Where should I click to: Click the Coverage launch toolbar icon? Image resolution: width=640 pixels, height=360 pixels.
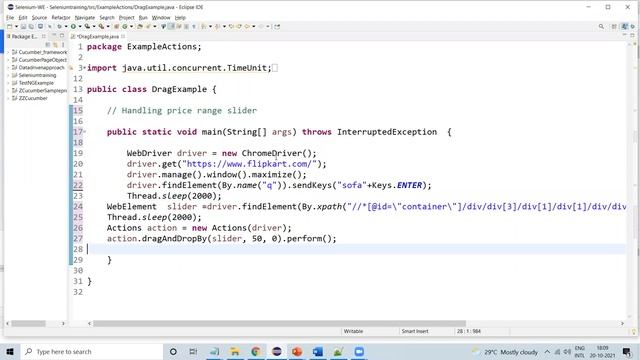[87, 27]
